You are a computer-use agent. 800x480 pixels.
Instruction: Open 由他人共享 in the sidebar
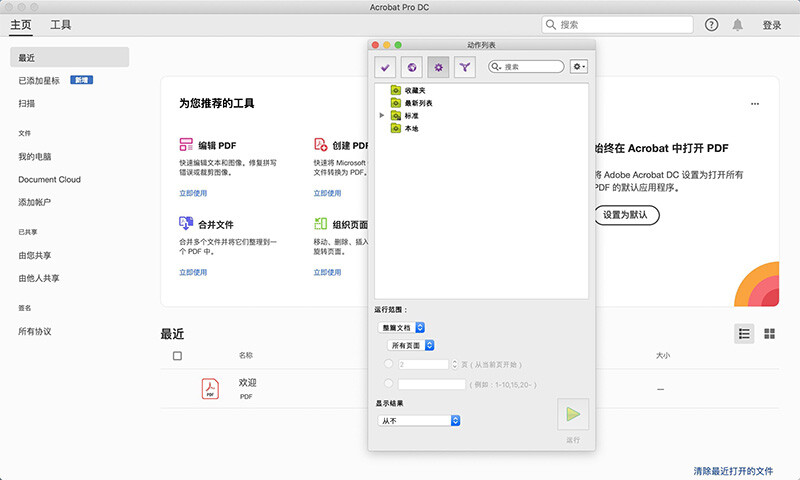(x=39, y=278)
